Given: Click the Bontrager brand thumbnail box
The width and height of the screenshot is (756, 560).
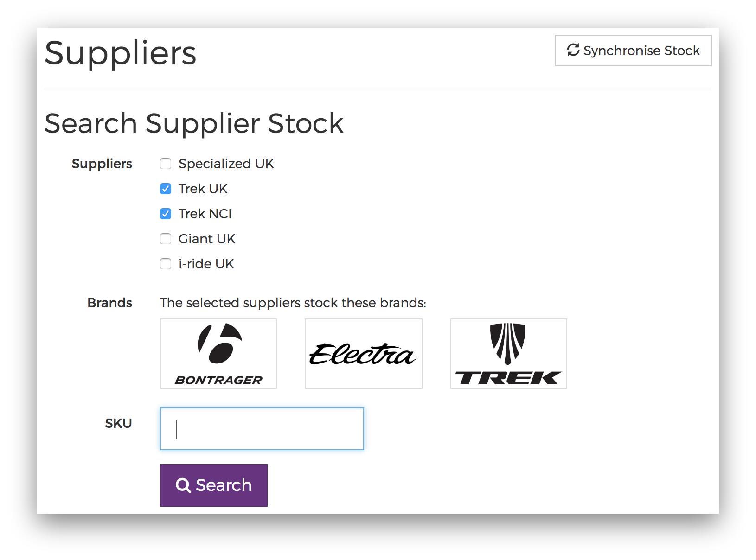Looking at the screenshot, I should pyautogui.click(x=218, y=353).
